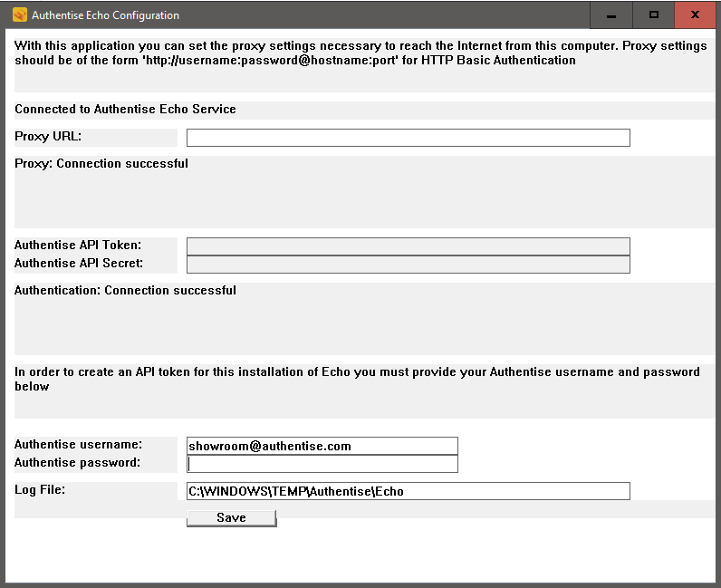The image size is (721, 588).
Task: Click the Authentise password input box
Action: tap(322, 464)
